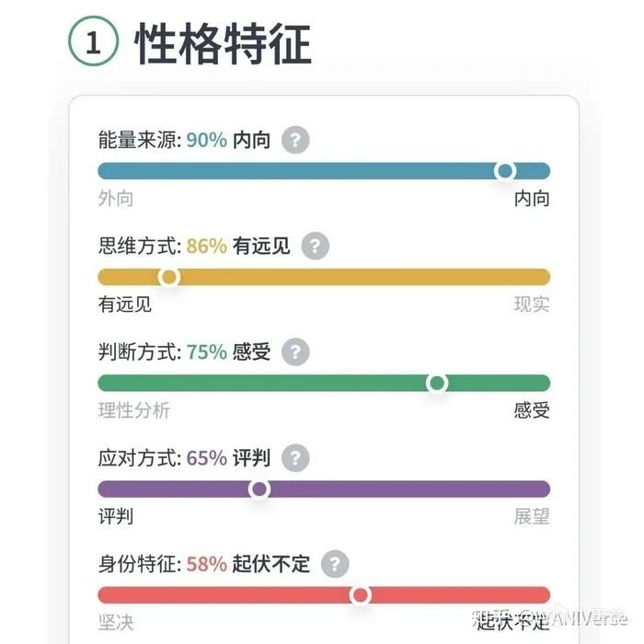Image resolution: width=644 pixels, height=644 pixels.
Task: Click the 外向 label under blue slider
Action: [x=116, y=199]
